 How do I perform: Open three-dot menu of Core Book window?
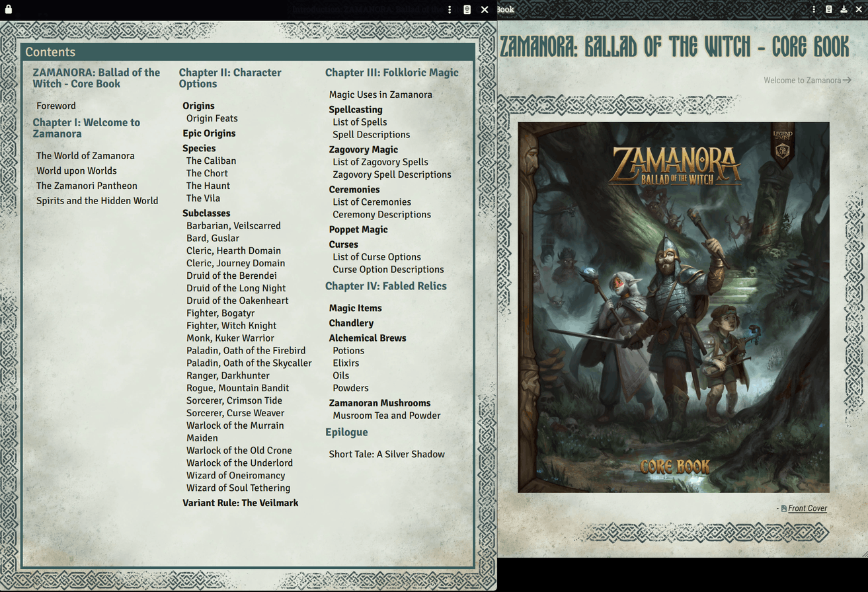[x=814, y=9]
